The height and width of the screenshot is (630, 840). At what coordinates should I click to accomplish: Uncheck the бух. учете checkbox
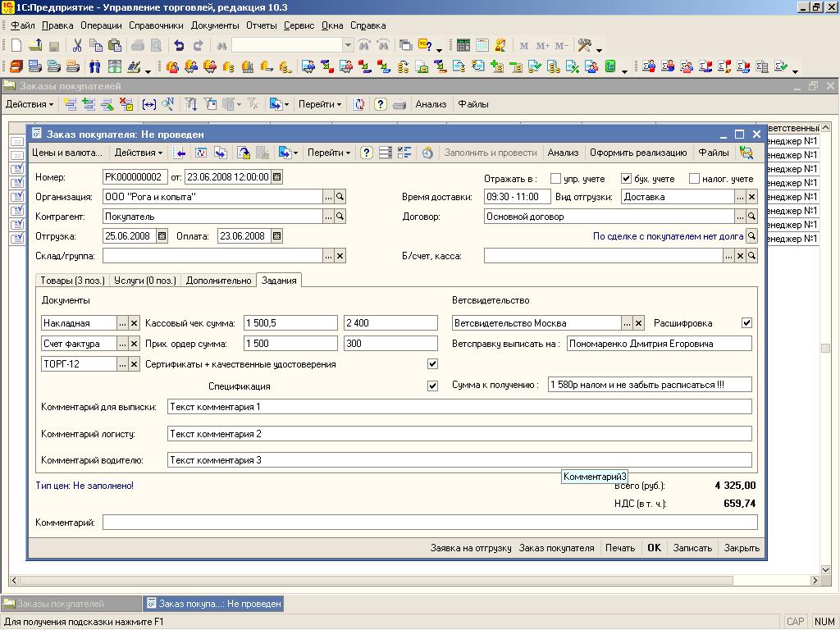pos(627,178)
